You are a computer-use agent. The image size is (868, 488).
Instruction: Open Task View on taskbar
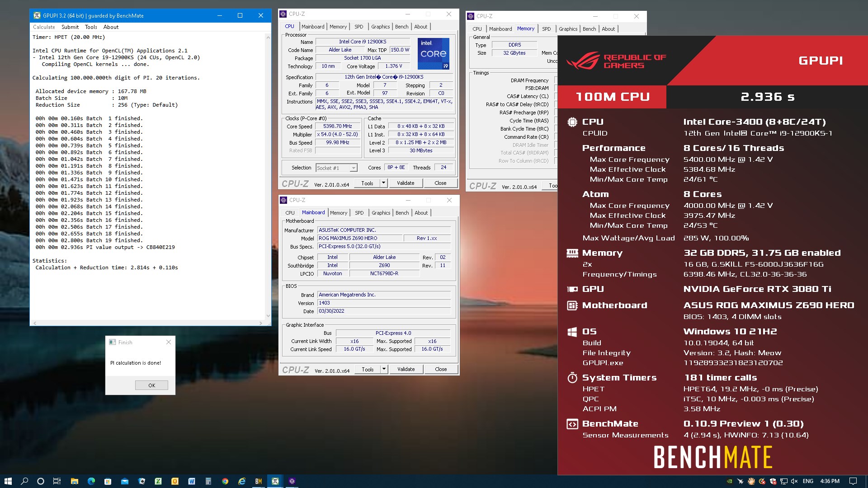(57, 481)
